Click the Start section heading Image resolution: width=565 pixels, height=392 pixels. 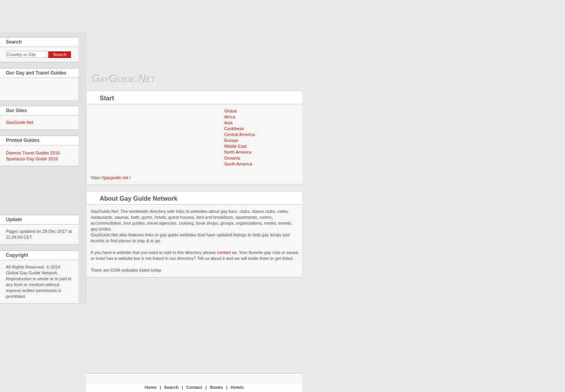click(107, 98)
